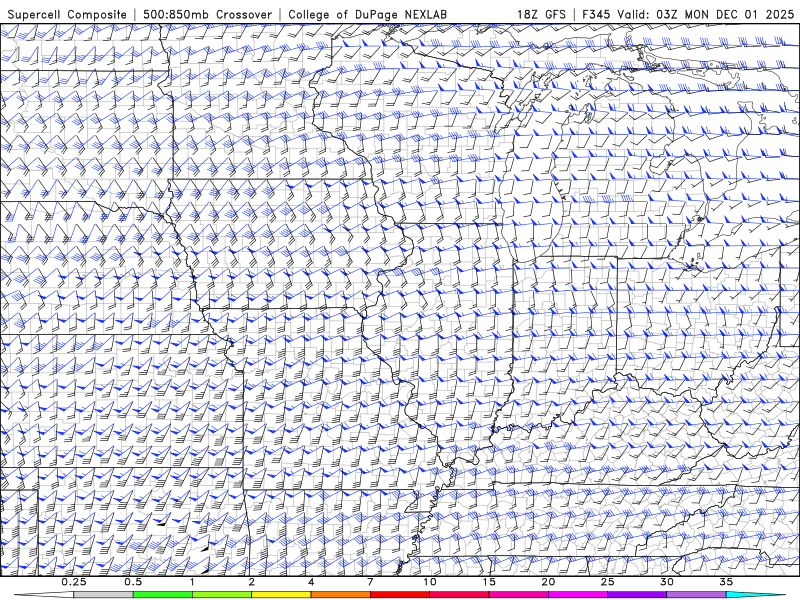
Task: Select the violet 25–30 color bar segment
Action: (637, 595)
